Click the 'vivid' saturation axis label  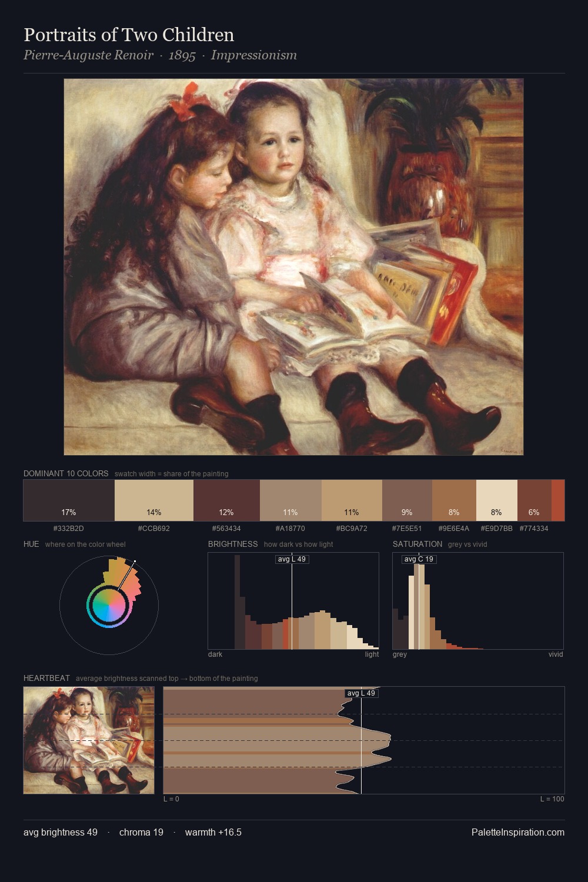coord(556,654)
